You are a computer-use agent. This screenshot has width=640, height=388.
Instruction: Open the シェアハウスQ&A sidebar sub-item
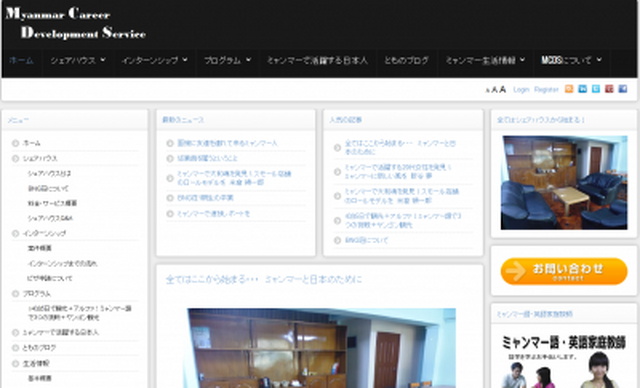tap(50, 218)
